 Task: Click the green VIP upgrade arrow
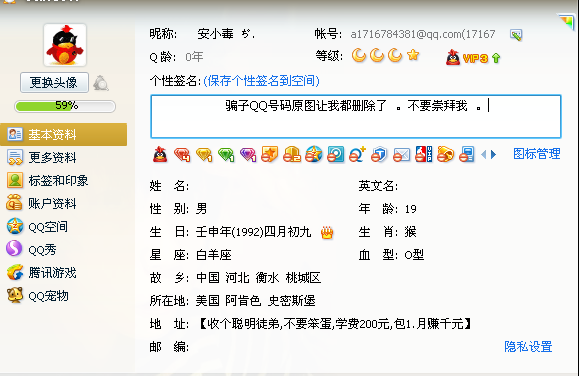(496, 58)
